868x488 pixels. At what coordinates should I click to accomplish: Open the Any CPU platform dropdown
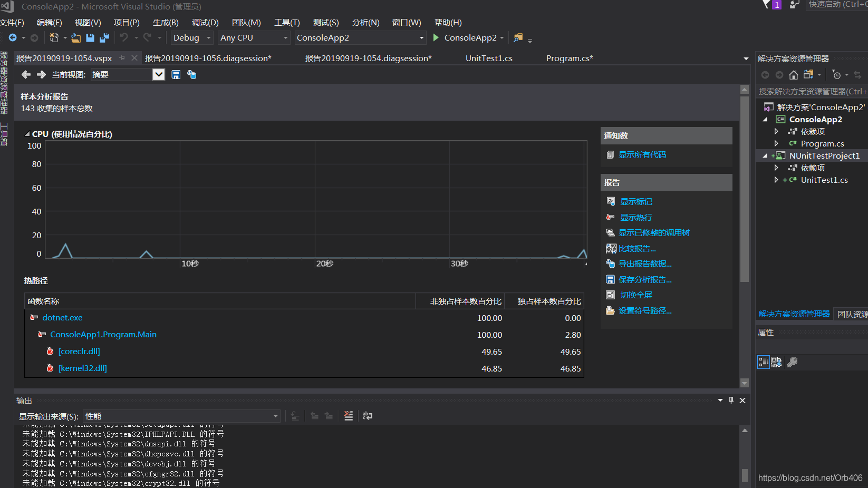(x=254, y=38)
